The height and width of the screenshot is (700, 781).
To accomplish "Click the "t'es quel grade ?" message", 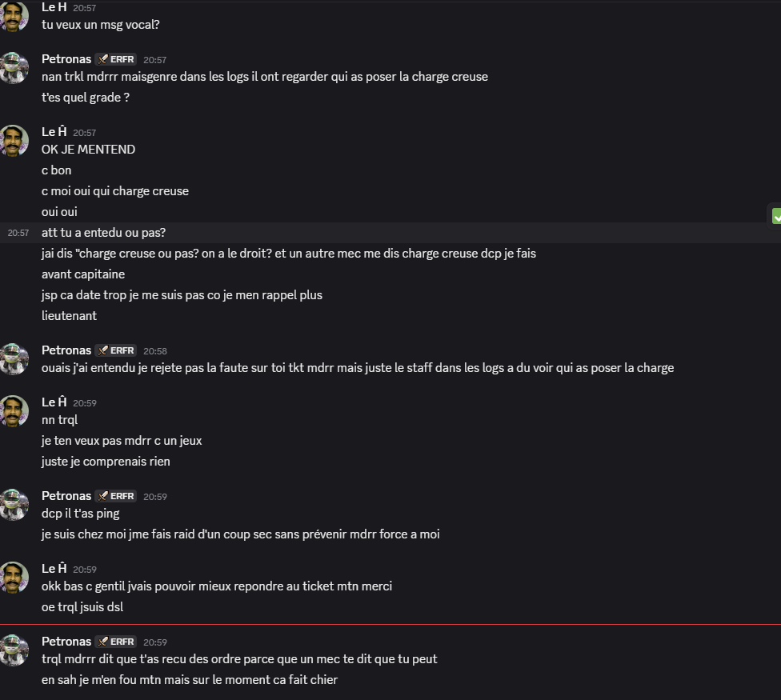I will coord(86,98).
